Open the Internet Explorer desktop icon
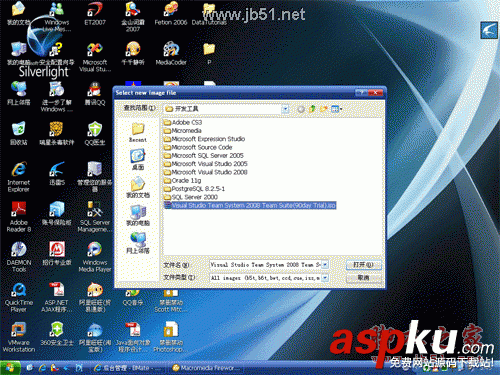Viewport: 500px width, 375px height. coord(18,177)
